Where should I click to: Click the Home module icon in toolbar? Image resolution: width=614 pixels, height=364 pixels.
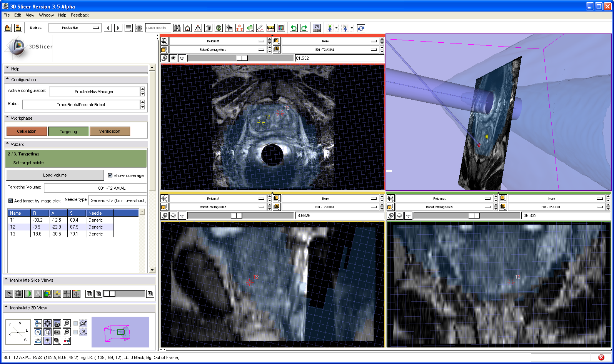click(187, 28)
